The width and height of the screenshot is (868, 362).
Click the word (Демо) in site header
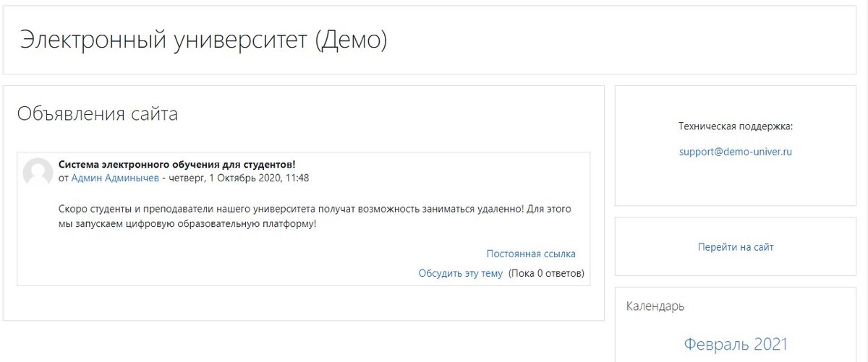(352, 40)
